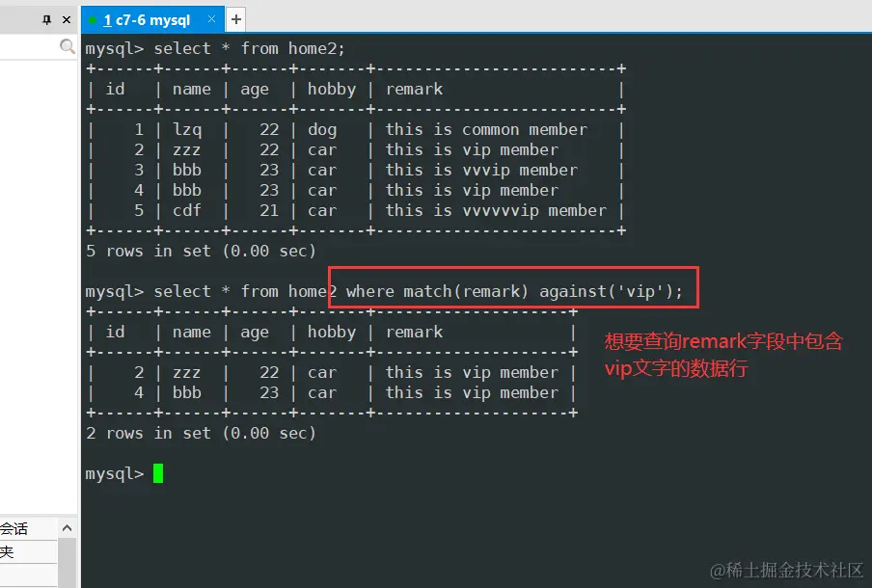
Task: Click the '5 rows in set' result line
Action: pos(201,252)
